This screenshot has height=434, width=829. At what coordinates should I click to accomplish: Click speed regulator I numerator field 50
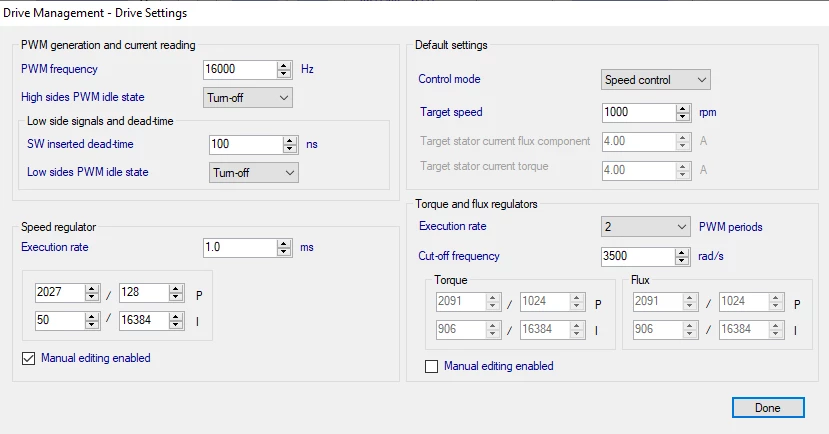pyautogui.click(x=60, y=320)
